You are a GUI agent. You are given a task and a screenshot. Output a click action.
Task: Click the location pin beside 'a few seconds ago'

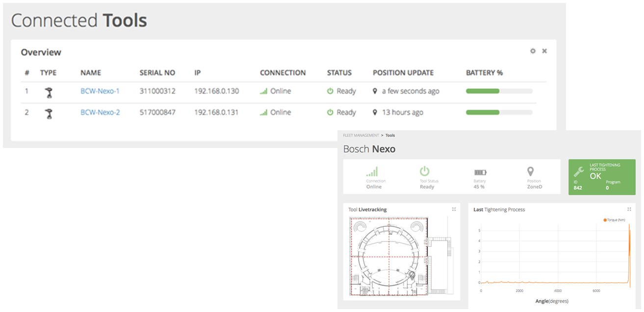click(375, 91)
